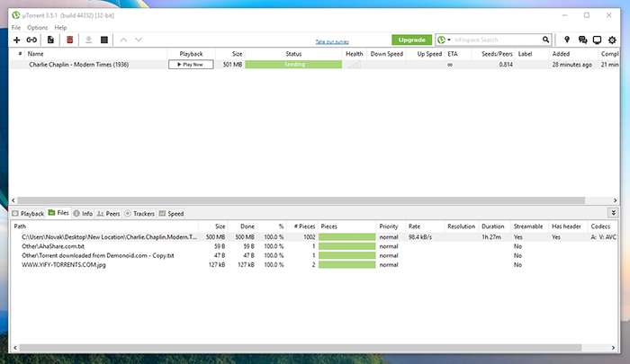Open Preferences gear icon

point(612,40)
